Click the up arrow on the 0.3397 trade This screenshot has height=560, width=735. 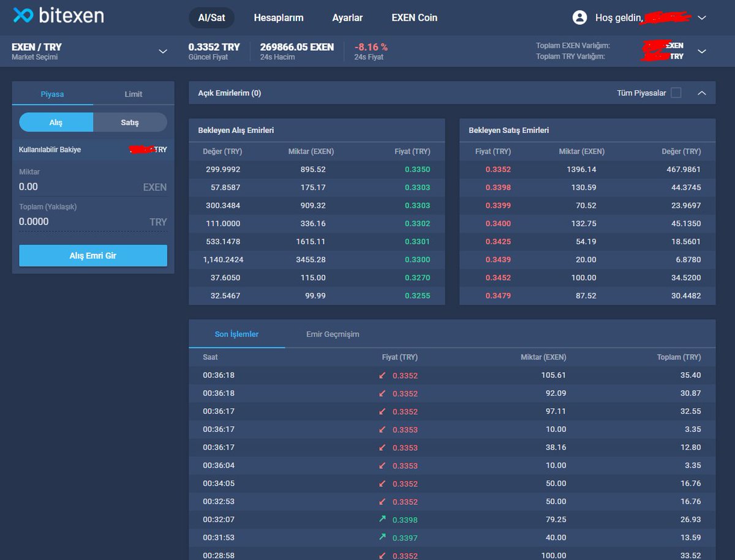point(382,537)
